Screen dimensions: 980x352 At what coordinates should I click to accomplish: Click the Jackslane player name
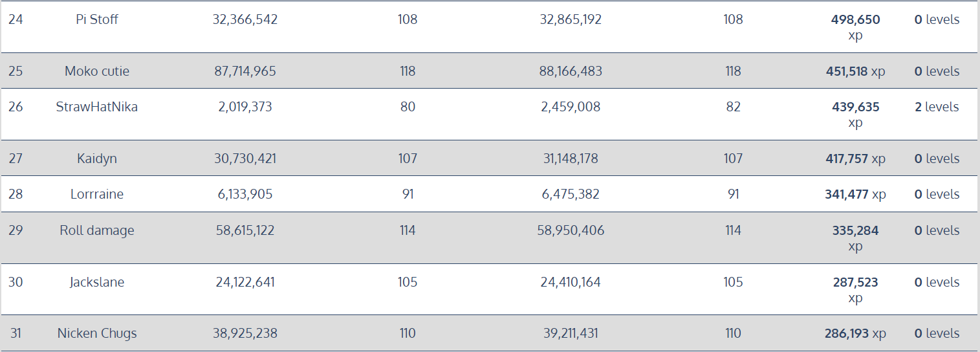97,282
